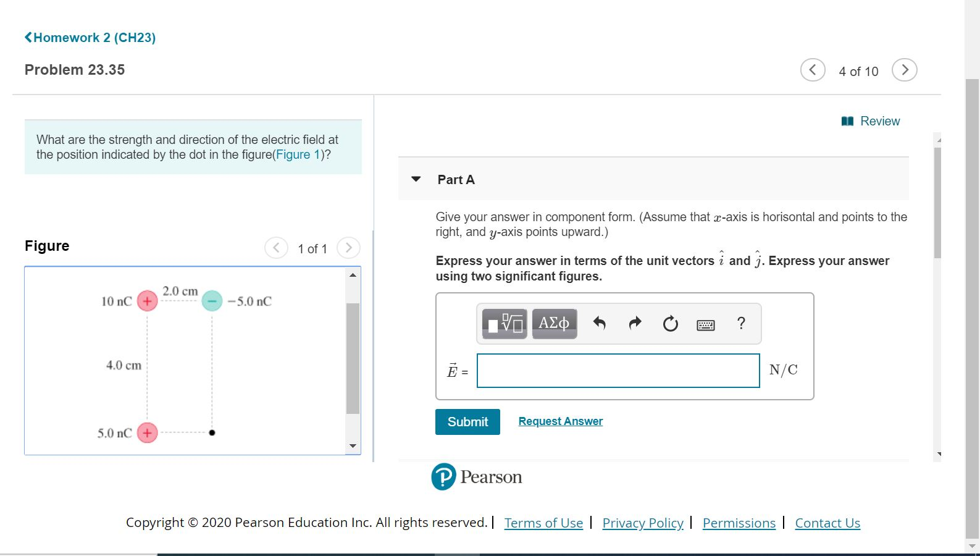Open the keyboard shortcuts icon
The width and height of the screenshot is (980, 556).
coord(706,324)
